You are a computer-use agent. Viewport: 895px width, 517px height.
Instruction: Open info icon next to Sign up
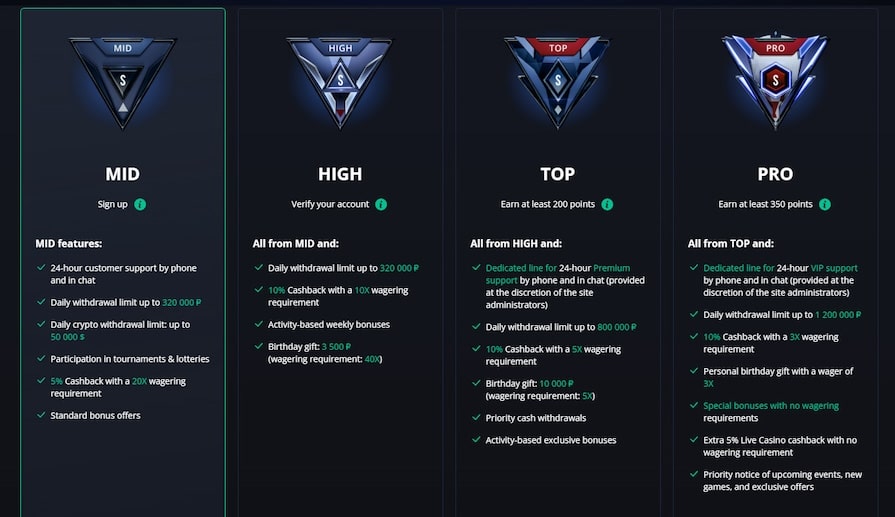(x=140, y=204)
